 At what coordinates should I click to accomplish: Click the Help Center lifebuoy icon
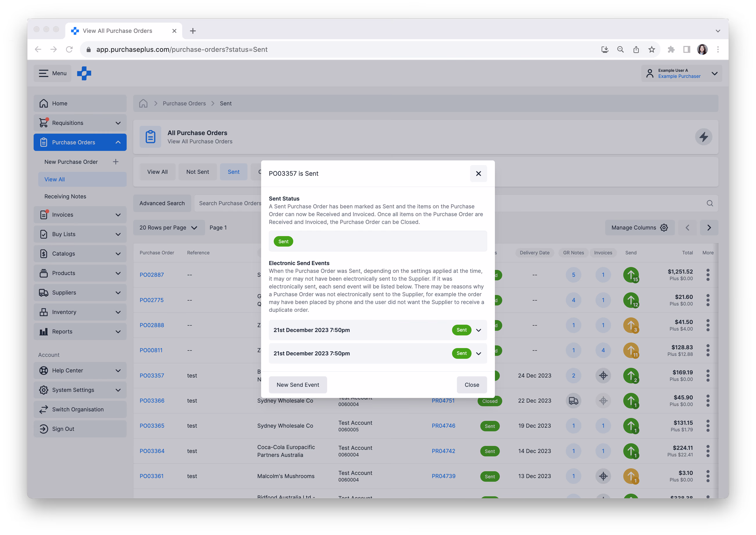pos(44,371)
